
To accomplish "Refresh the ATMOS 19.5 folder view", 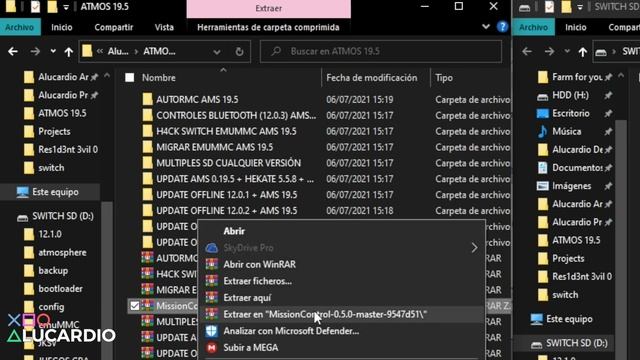I will 240,52.
